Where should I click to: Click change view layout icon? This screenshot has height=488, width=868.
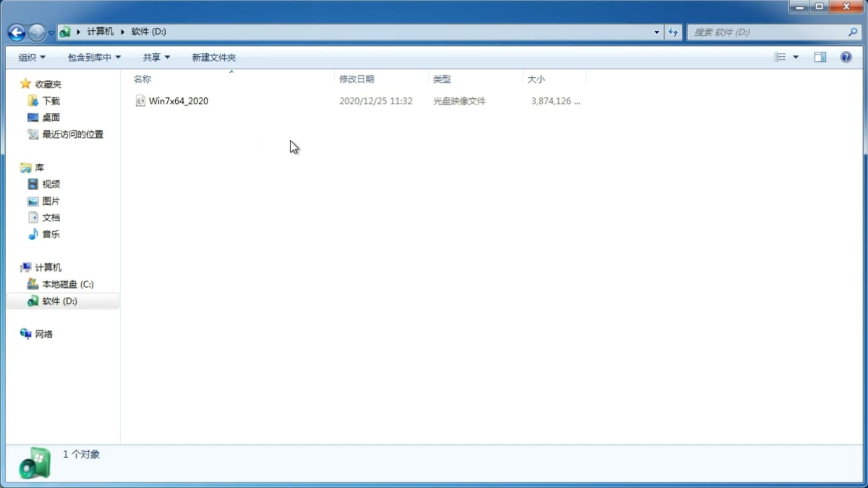tap(786, 57)
